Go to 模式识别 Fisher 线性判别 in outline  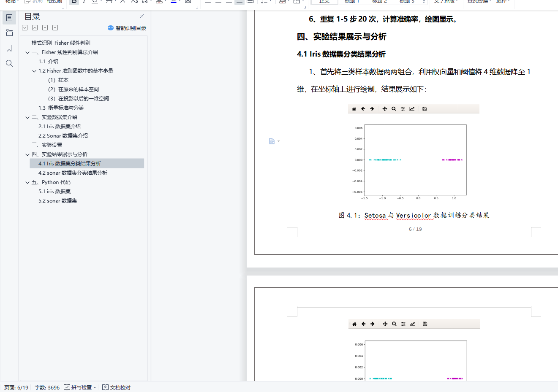click(61, 43)
